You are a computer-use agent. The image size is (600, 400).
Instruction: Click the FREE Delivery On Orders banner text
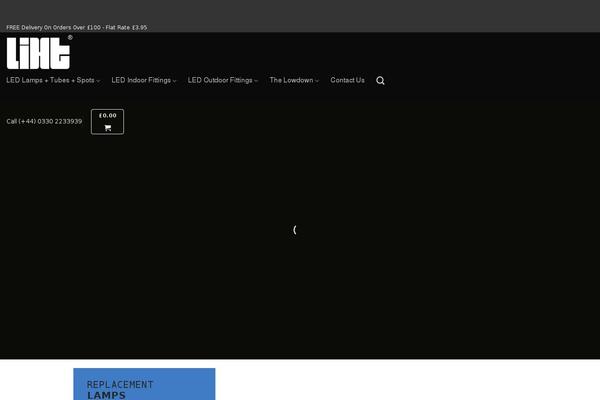click(77, 28)
